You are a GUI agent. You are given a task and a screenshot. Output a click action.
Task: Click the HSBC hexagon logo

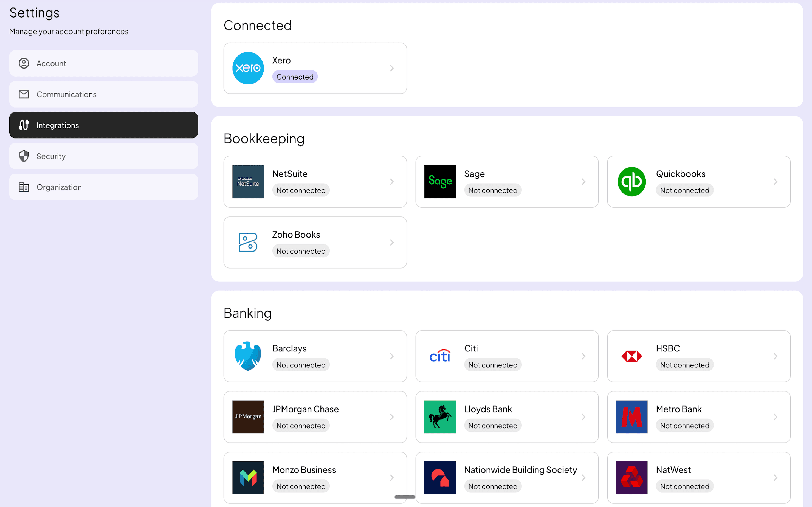click(x=631, y=356)
